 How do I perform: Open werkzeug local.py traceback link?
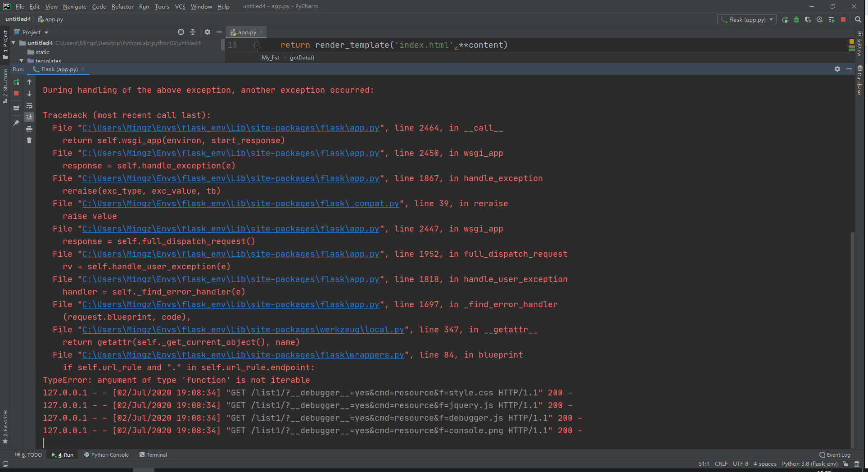[x=243, y=330]
